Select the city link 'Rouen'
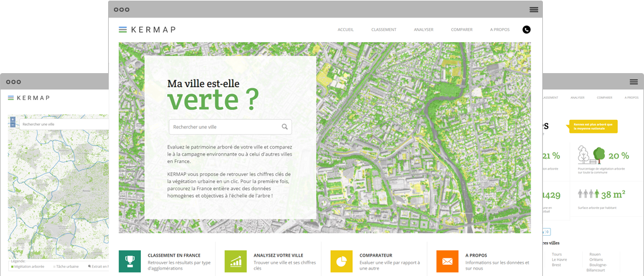644x276 pixels. pyautogui.click(x=595, y=254)
